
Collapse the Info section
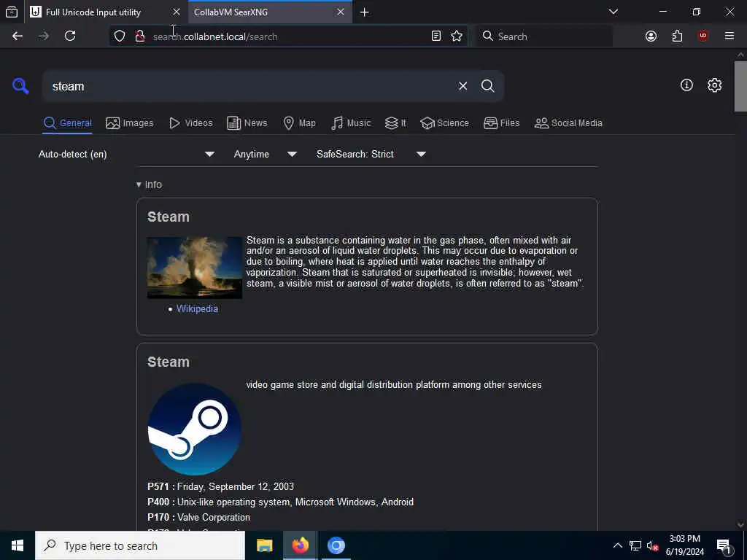pyautogui.click(x=149, y=184)
